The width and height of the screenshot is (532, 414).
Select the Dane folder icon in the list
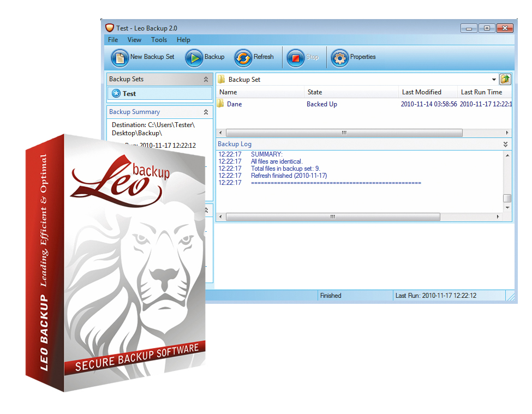click(221, 104)
